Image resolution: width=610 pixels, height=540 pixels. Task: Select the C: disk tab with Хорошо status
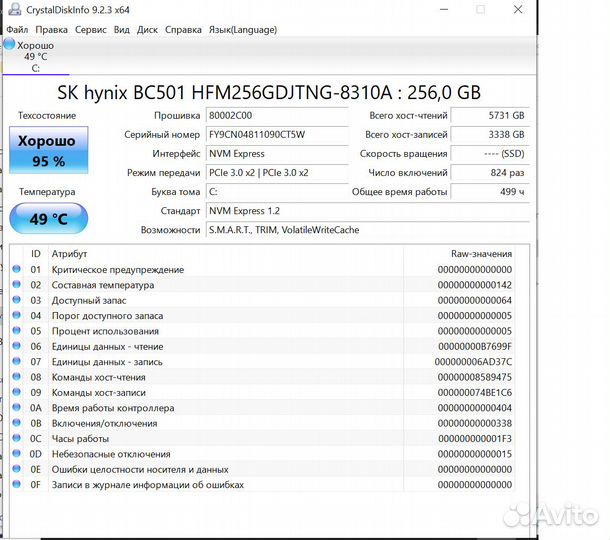point(36,56)
